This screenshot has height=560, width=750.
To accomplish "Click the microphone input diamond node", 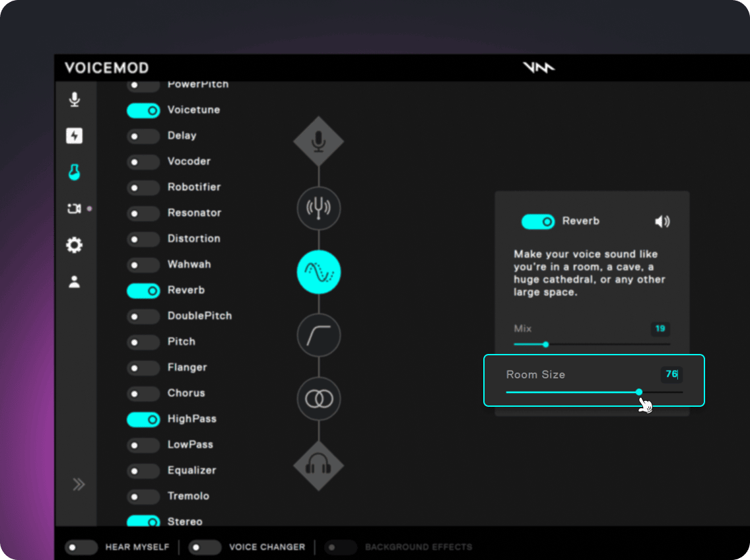I will click(319, 142).
